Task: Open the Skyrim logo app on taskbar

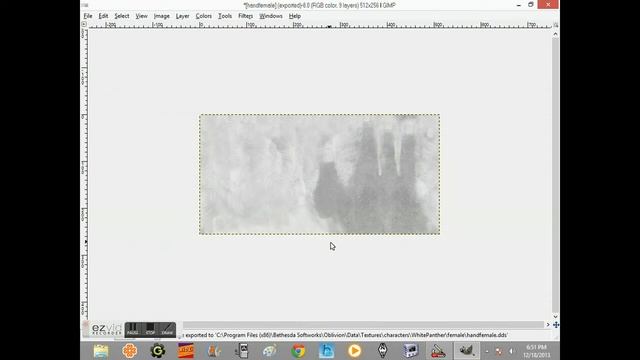Action: point(382,351)
